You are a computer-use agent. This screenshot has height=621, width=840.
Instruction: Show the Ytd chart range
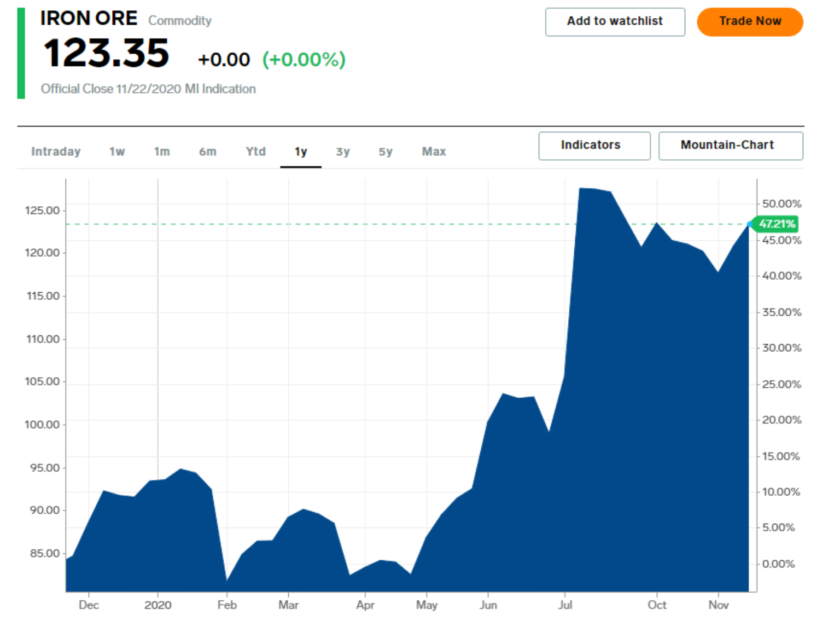pos(255,152)
